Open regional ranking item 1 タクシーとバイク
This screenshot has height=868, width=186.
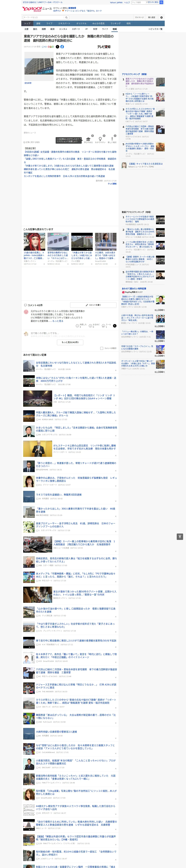click(x=140, y=219)
